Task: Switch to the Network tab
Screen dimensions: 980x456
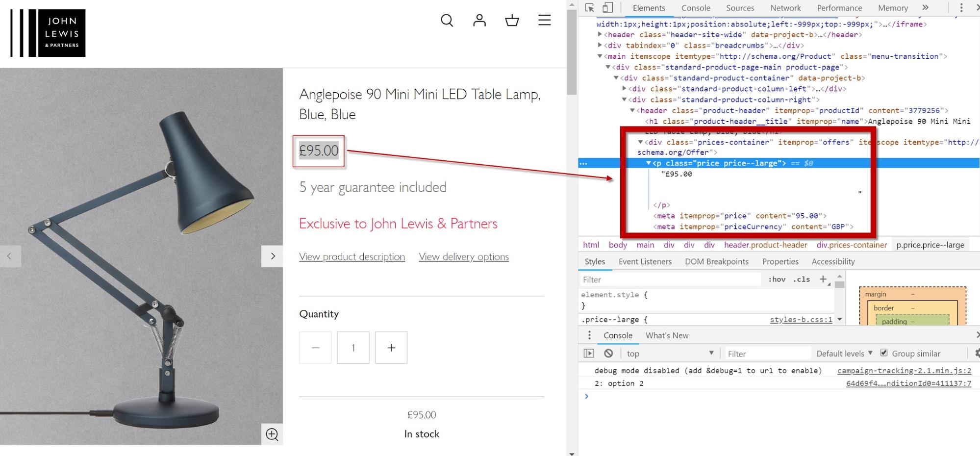Action: click(x=785, y=8)
